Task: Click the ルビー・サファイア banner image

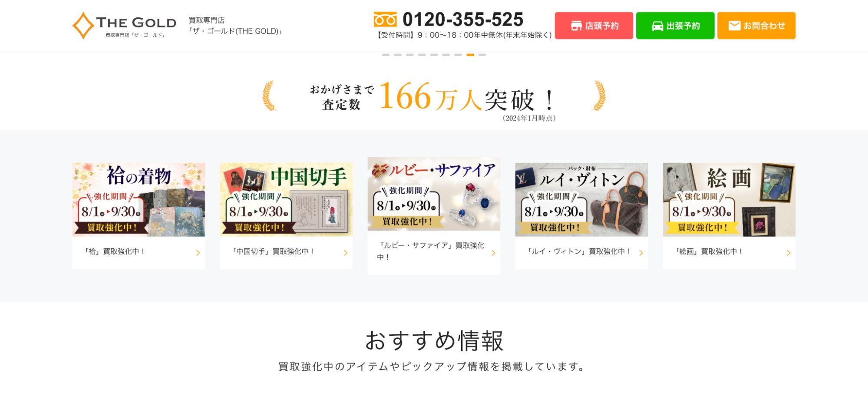Action: click(x=434, y=194)
